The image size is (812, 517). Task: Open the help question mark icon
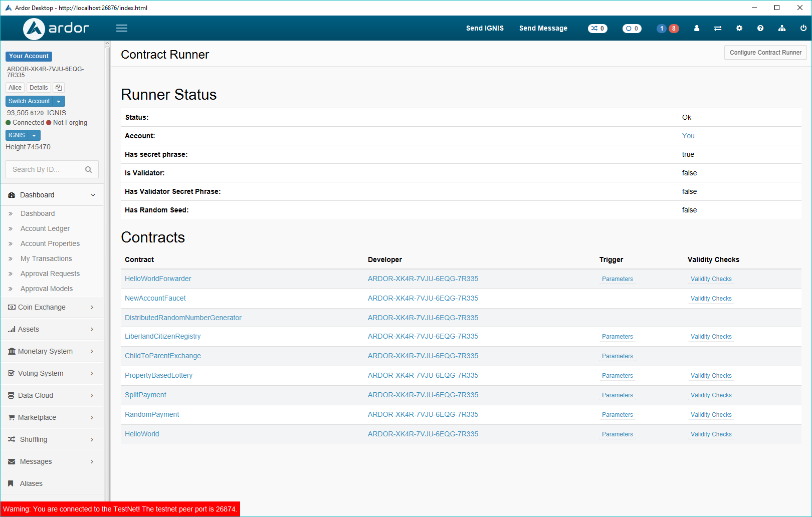pos(760,29)
